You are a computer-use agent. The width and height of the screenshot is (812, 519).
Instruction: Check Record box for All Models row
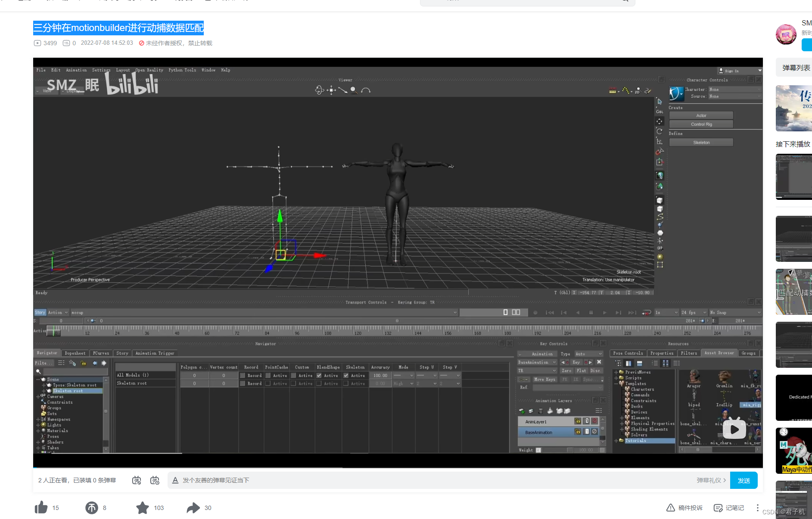(x=243, y=376)
